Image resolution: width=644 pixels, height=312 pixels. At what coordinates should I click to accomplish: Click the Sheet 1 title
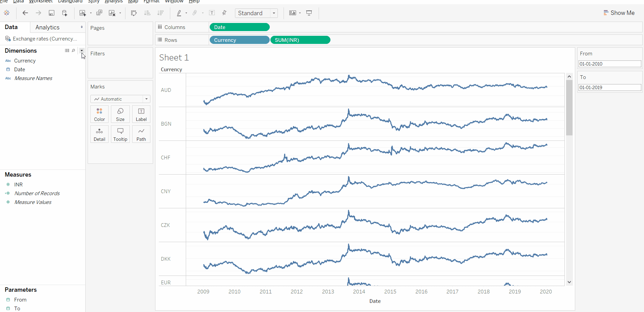(174, 58)
